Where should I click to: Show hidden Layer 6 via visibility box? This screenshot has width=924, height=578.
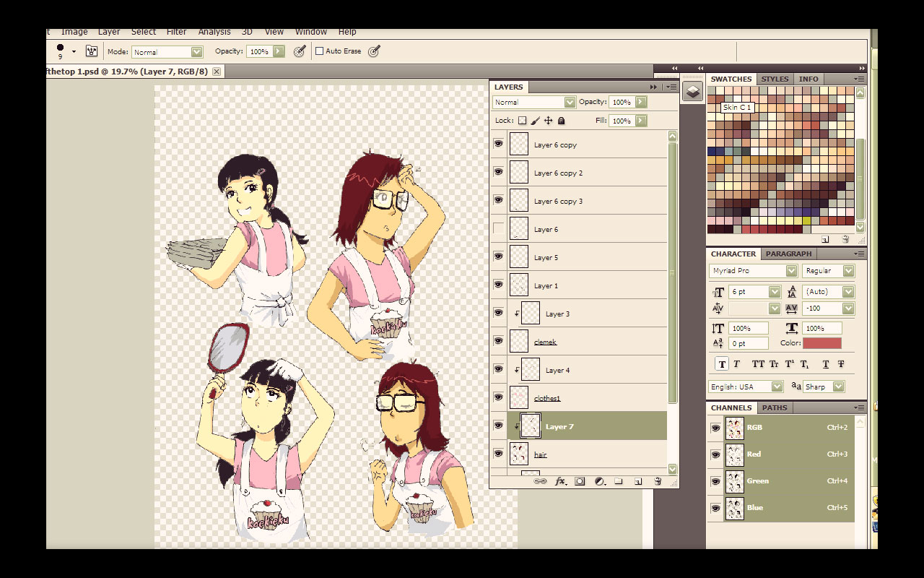pyautogui.click(x=498, y=229)
